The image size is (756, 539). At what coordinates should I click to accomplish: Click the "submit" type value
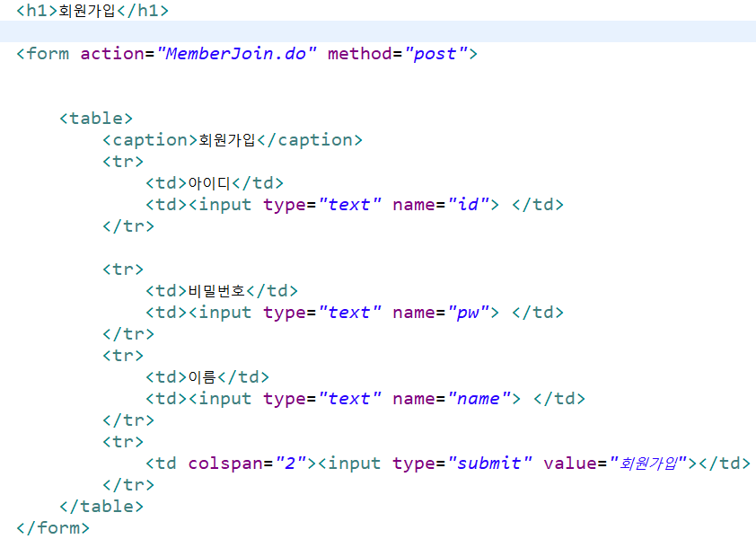pyautogui.click(x=490, y=464)
